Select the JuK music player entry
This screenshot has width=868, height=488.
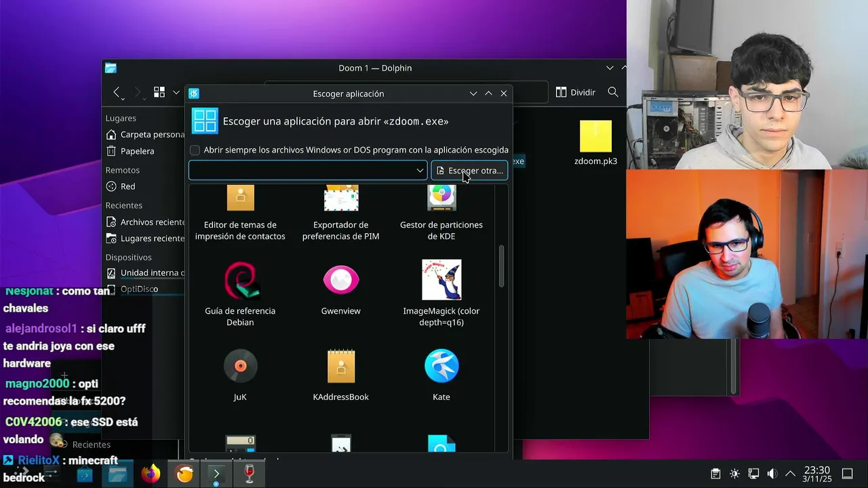[240, 375]
